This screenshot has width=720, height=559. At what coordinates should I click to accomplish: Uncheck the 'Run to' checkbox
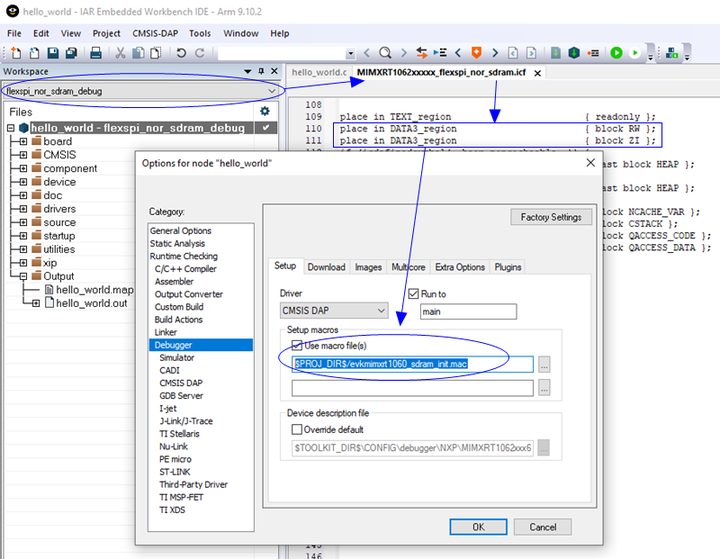(x=414, y=294)
